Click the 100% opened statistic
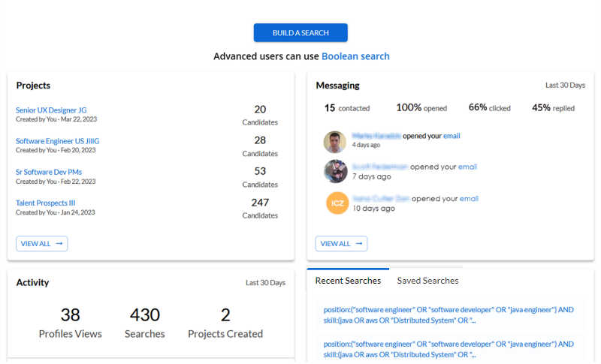The width and height of the screenshot is (601, 364). tap(421, 108)
